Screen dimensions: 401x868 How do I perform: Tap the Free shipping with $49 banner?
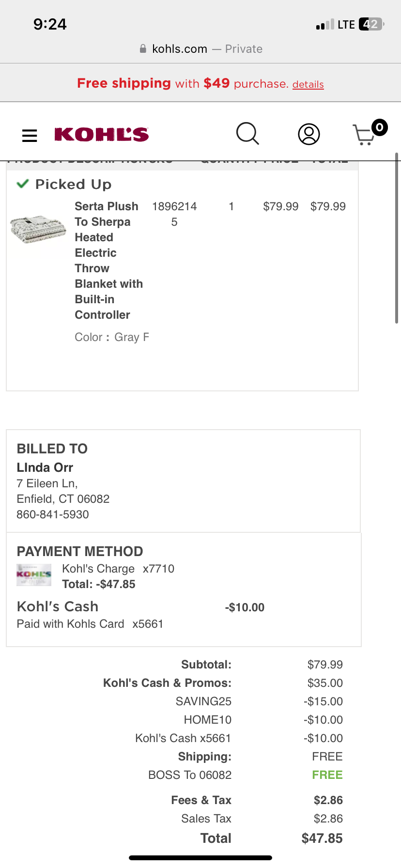coord(200,83)
